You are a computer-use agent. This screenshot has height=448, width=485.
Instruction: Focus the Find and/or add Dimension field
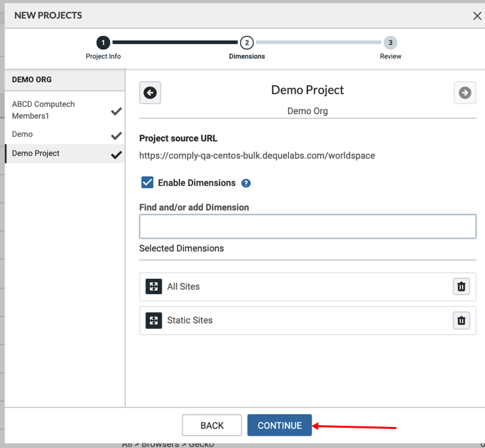pyautogui.click(x=307, y=227)
